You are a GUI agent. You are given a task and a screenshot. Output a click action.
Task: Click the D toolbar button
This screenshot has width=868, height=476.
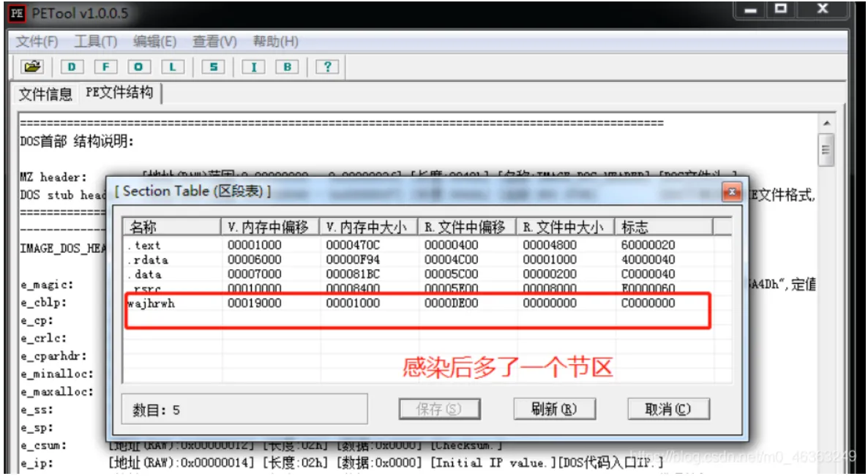(x=72, y=67)
